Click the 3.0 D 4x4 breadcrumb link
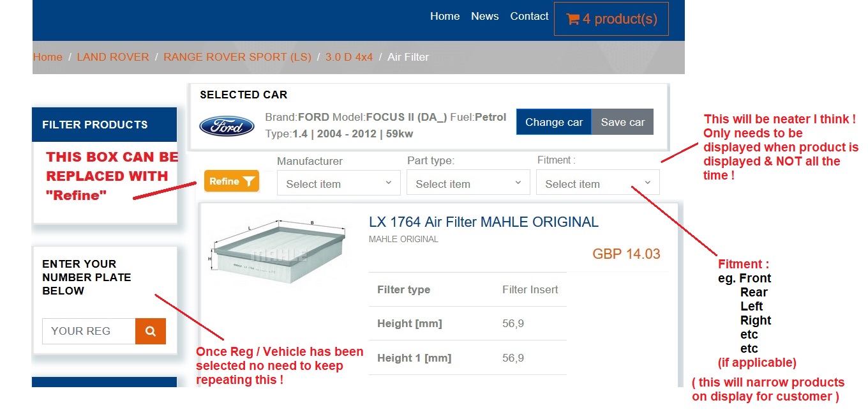This screenshot has height=414, width=868. pos(349,57)
